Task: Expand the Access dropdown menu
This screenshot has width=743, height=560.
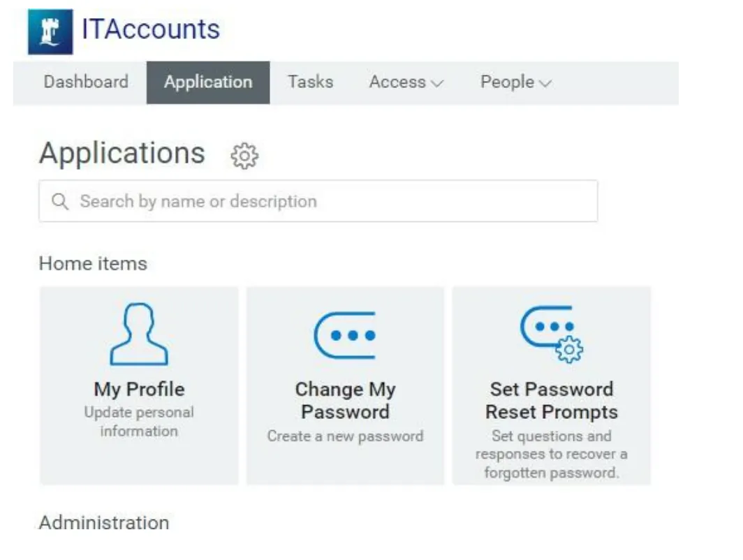Action: click(x=406, y=82)
